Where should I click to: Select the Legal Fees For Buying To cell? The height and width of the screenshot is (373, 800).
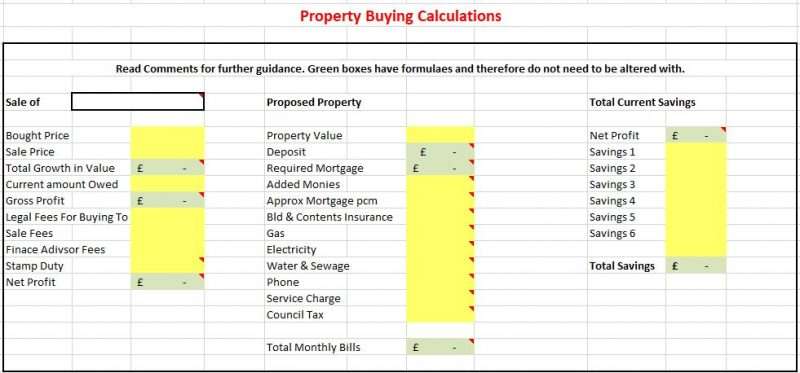coord(167,217)
